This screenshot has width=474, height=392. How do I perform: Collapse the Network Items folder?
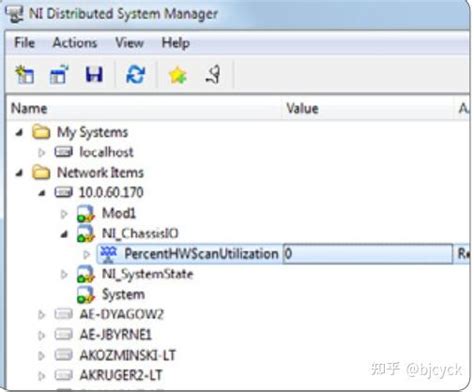[19, 173]
